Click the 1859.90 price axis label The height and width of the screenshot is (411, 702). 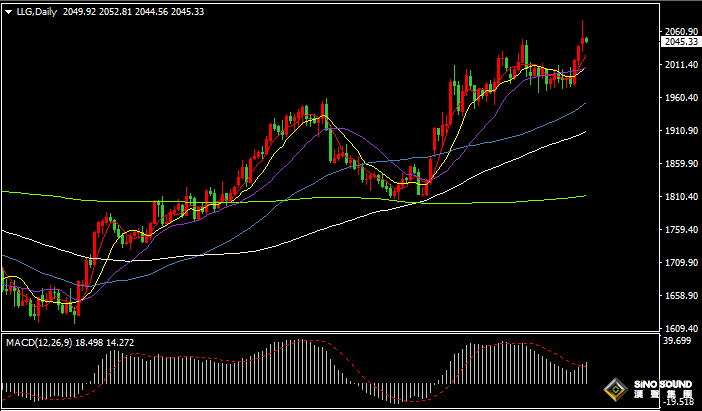tap(680, 164)
